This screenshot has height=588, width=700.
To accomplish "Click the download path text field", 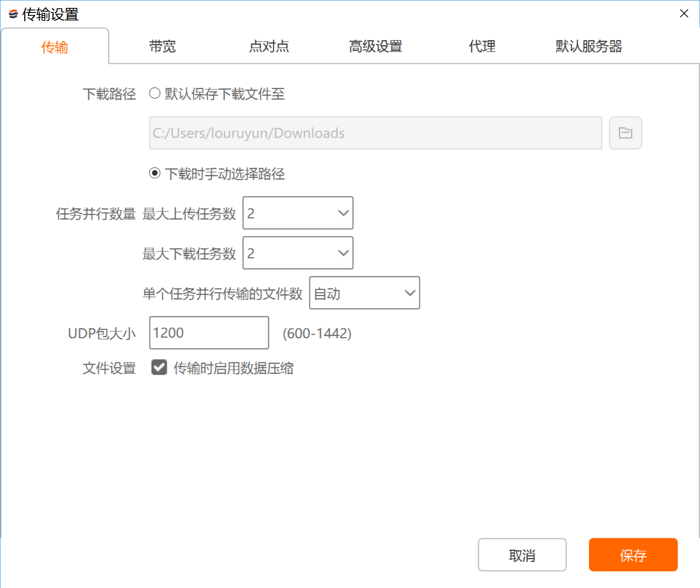I will coord(376,133).
